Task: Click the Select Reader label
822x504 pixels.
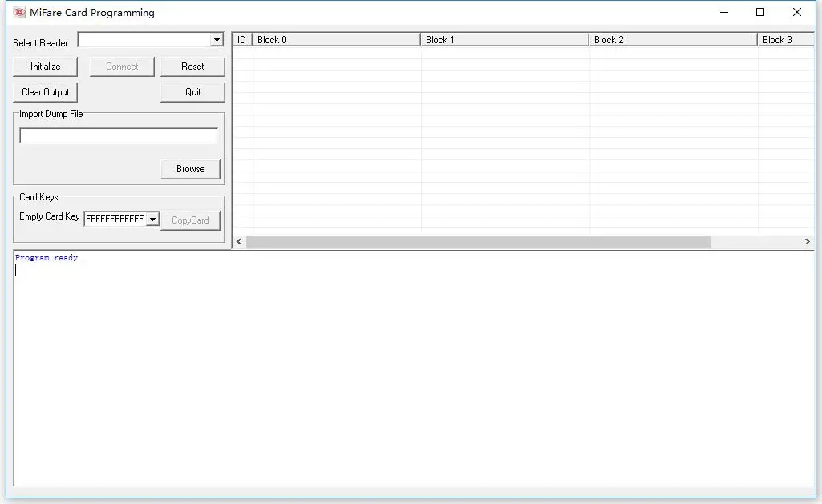Action: click(x=40, y=43)
